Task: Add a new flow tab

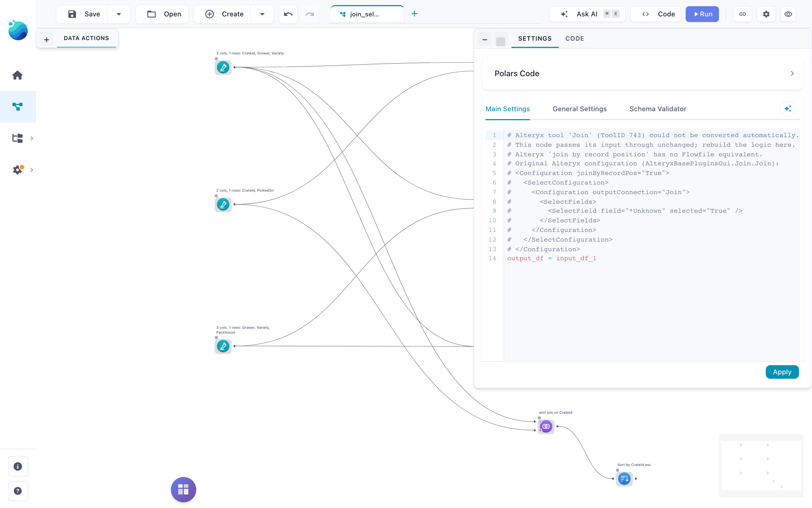Action: click(x=414, y=14)
